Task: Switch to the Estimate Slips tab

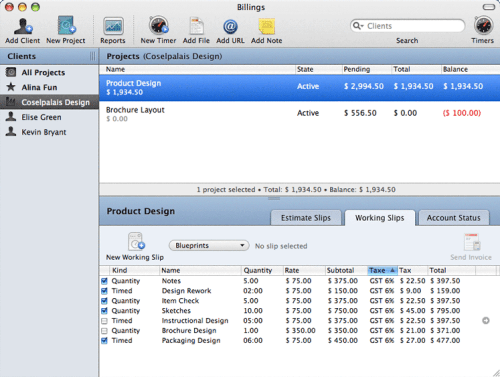Action: [306, 218]
